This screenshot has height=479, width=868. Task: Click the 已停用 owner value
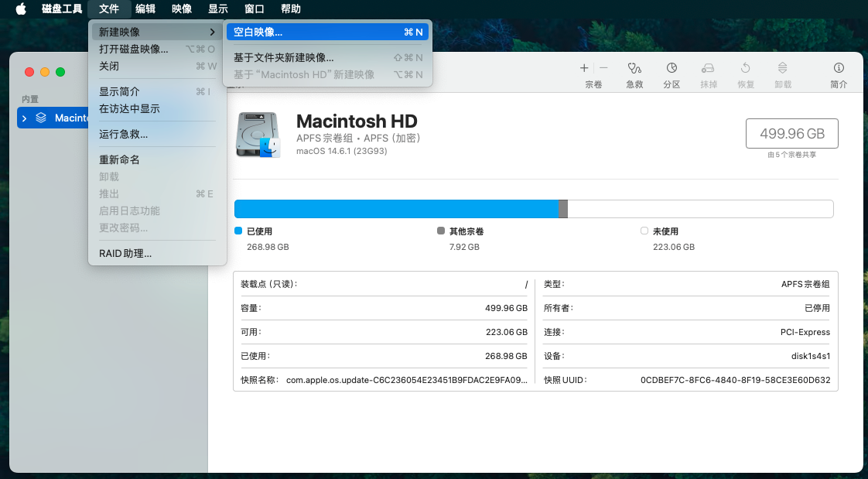[817, 308]
